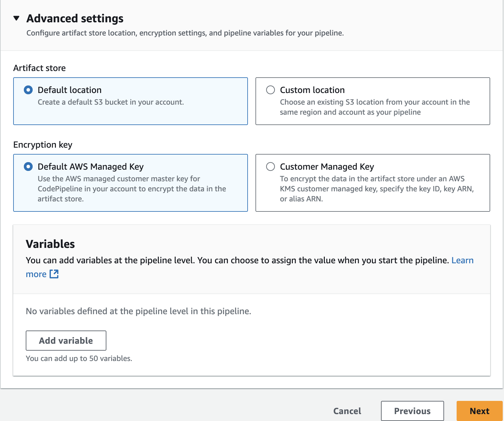This screenshot has width=504, height=421.
Task: Choose the Customer Managed Key radio
Action: 271,167
